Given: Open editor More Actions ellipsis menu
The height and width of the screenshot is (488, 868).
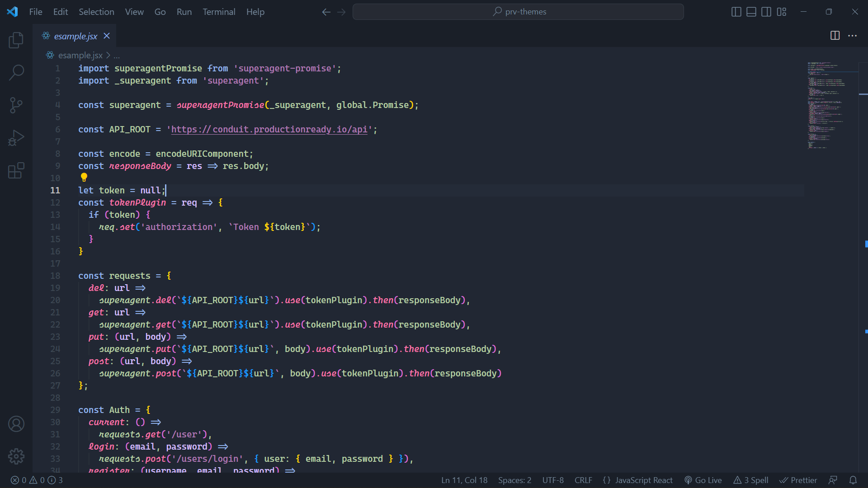Looking at the screenshot, I should pyautogui.click(x=852, y=36).
